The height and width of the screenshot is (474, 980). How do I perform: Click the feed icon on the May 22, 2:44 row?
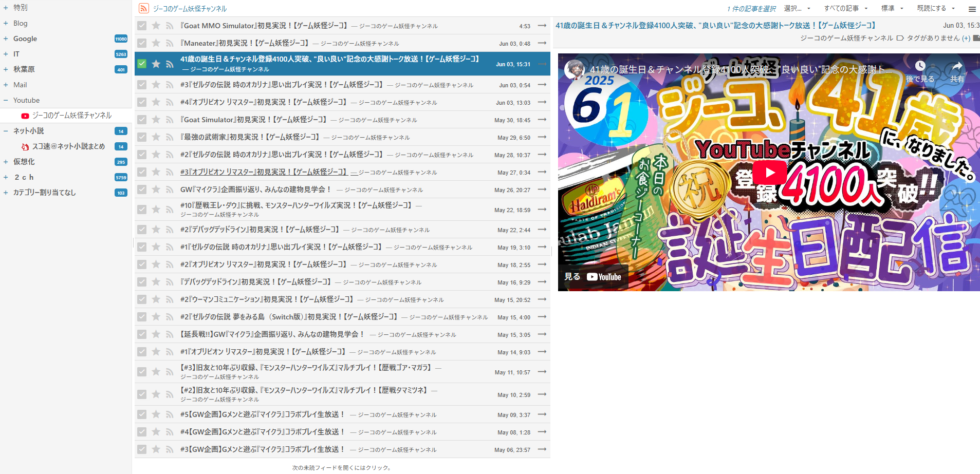pyautogui.click(x=170, y=230)
